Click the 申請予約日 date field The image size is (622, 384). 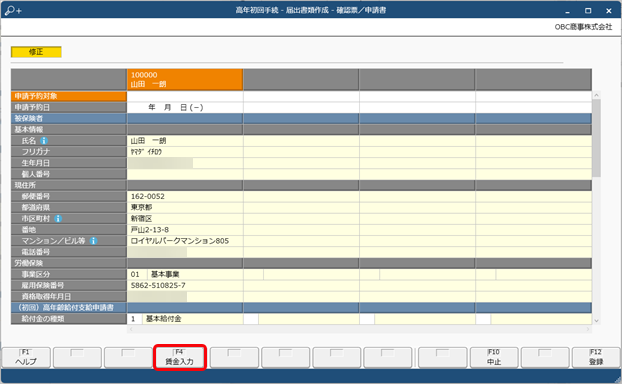point(185,108)
